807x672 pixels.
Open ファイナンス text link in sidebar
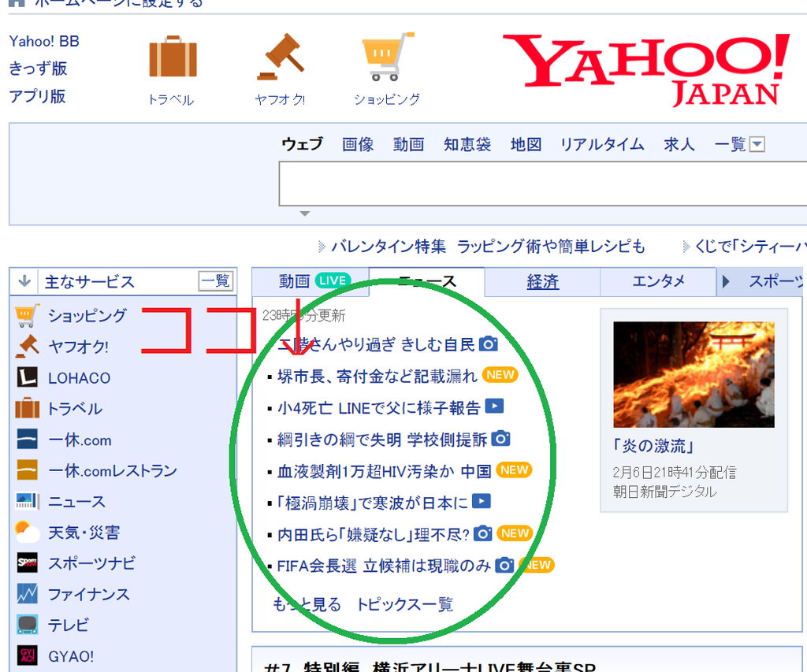point(89,594)
